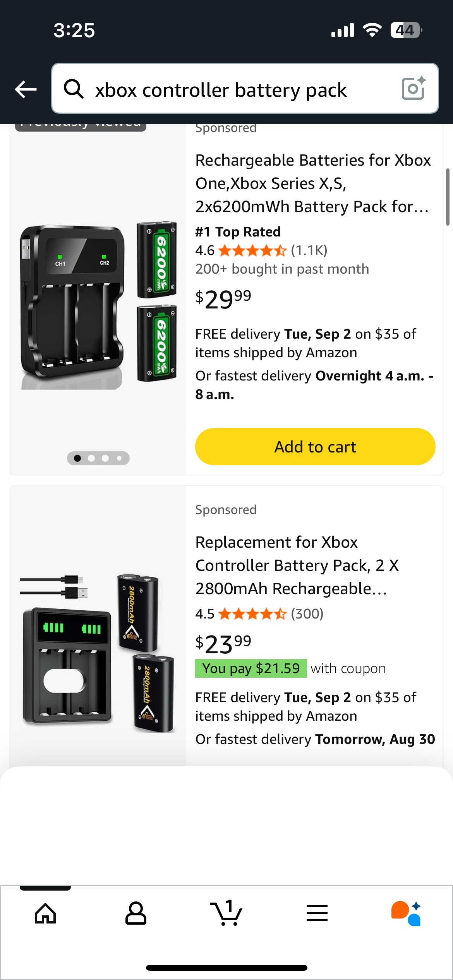Image resolution: width=453 pixels, height=980 pixels.
Task: Go to the Home tab
Action: (45, 913)
